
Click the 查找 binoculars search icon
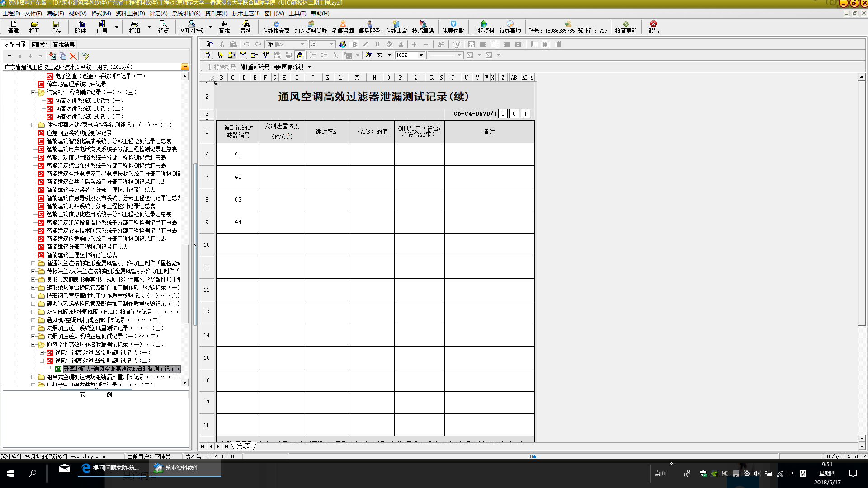[224, 26]
